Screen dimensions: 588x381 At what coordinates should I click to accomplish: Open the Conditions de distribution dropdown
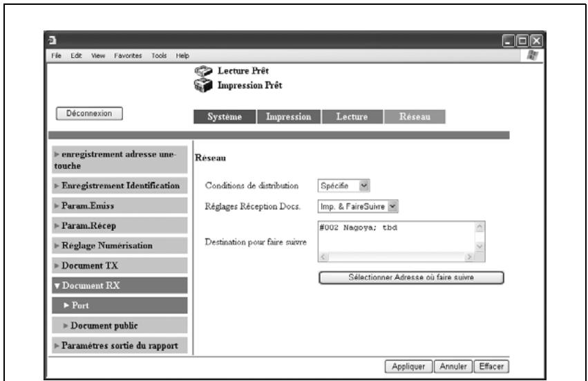[343, 185]
